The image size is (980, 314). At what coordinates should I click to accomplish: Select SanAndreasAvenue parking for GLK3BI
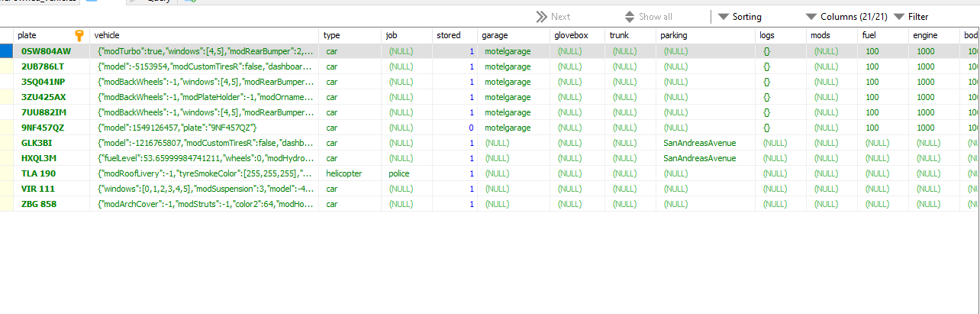[706, 143]
